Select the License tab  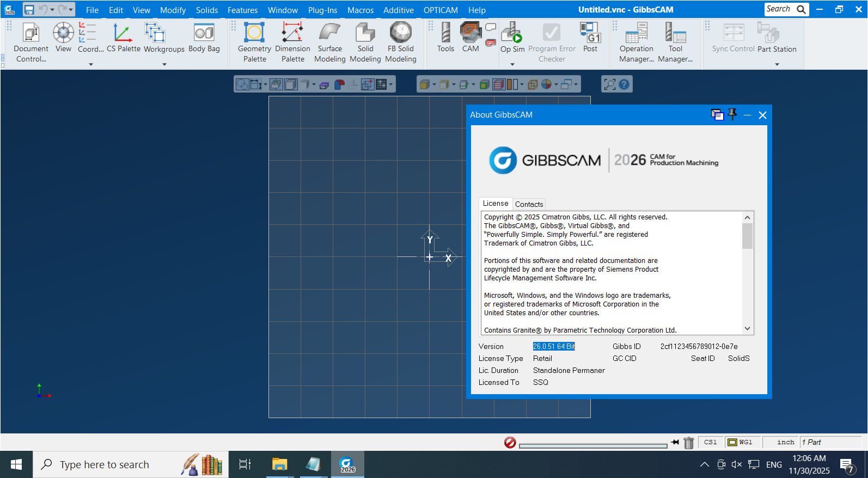point(496,203)
